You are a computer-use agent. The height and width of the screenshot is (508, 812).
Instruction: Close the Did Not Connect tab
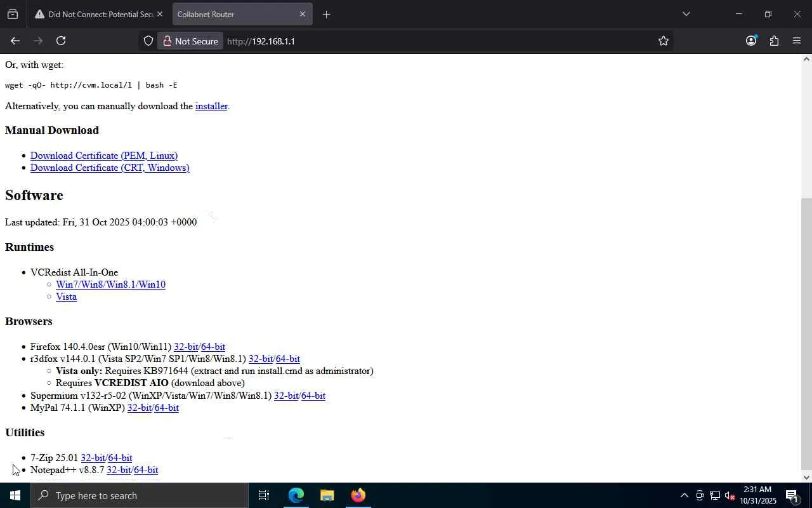click(159, 14)
